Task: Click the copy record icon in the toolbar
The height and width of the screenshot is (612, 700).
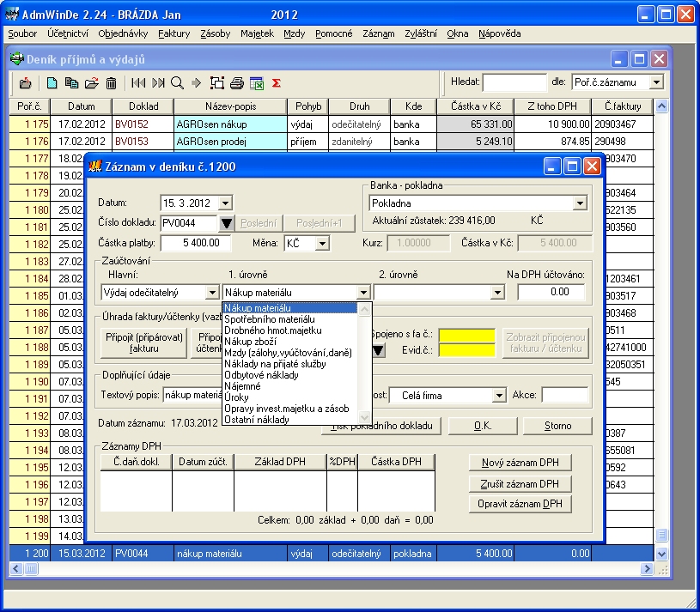Action: point(71,83)
